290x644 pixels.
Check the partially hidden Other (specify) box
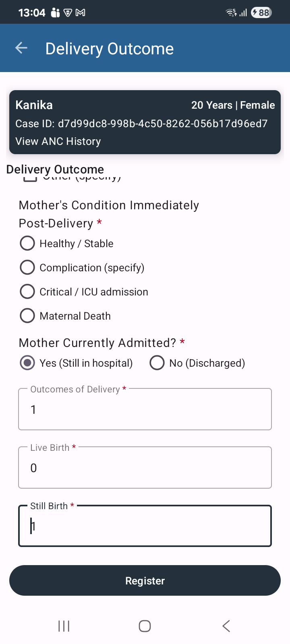coord(30,179)
